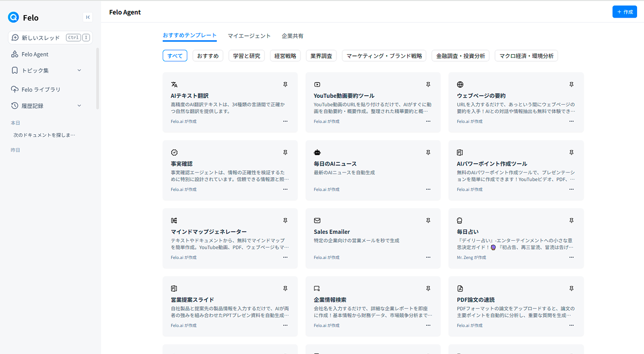644x354 pixels.
Task: Click the 営業提案スライド card icon
Action: (x=174, y=288)
